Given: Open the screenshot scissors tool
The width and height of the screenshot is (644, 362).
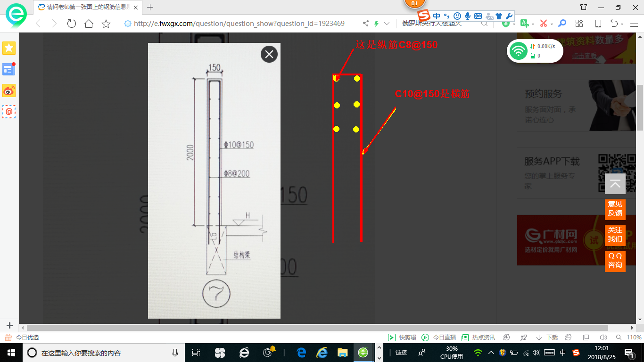Looking at the screenshot, I should click(543, 24).
